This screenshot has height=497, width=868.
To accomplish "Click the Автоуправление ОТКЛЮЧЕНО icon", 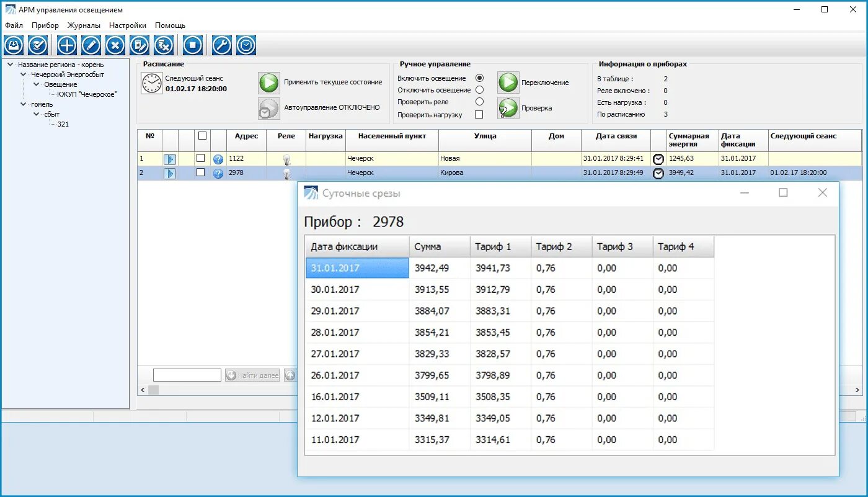I will tap(269, 108).
